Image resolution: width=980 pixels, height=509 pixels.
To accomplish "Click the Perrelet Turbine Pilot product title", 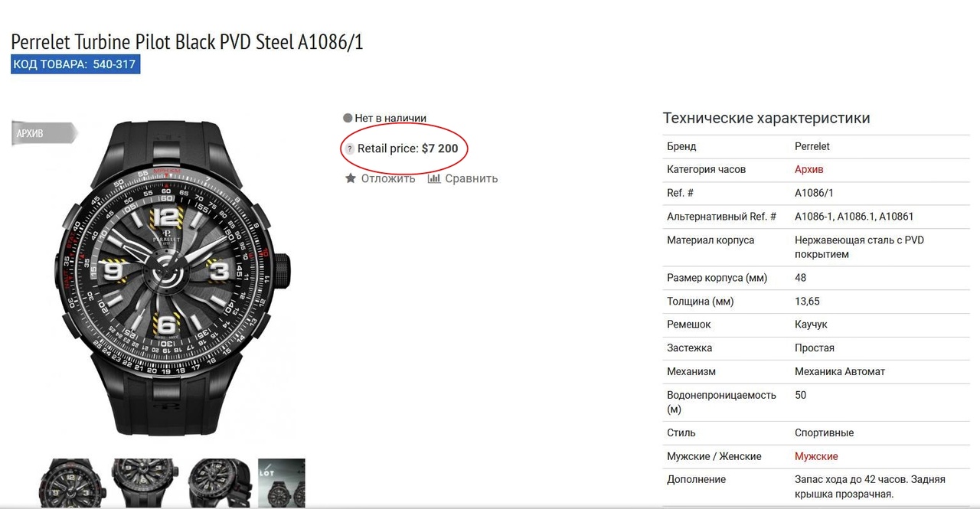I will click(x=187, y=41).
